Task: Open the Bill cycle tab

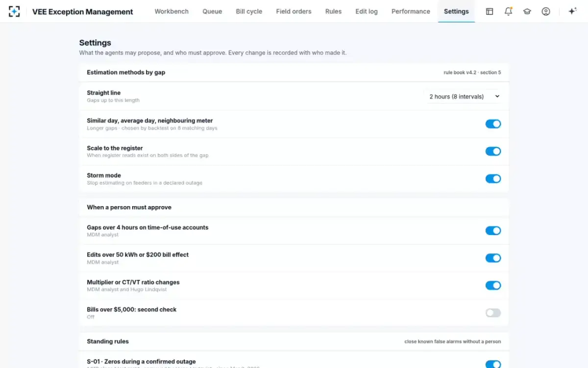Action: (x=249, y=11)
